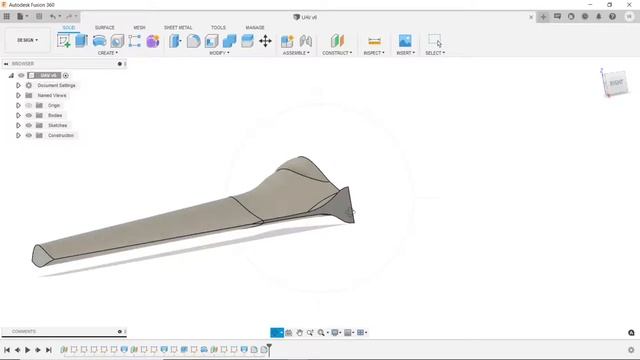Expand the Construction node

pyautogui.click(x=18, y=136)
